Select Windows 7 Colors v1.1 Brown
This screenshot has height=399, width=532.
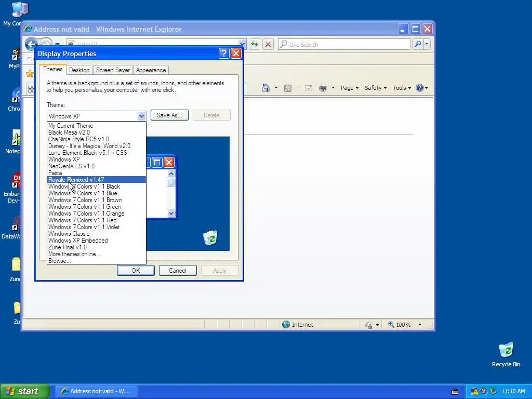(96, 200)
